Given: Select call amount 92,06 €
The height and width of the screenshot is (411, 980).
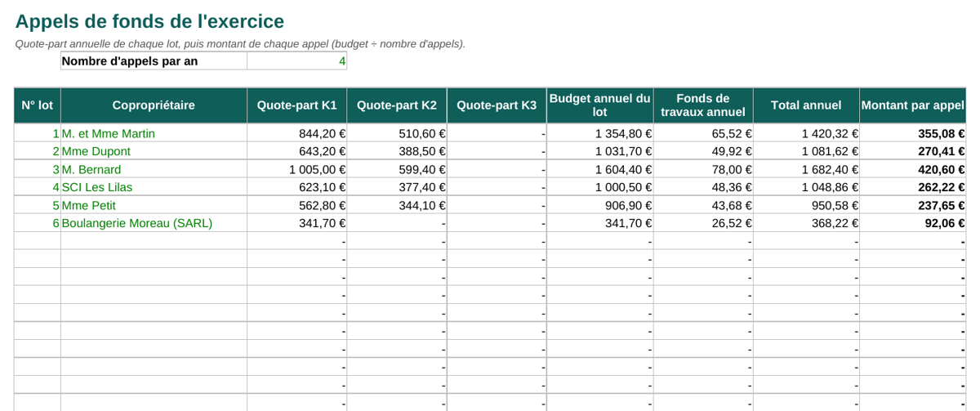Looking at the screenshot, I should point(913,223).
